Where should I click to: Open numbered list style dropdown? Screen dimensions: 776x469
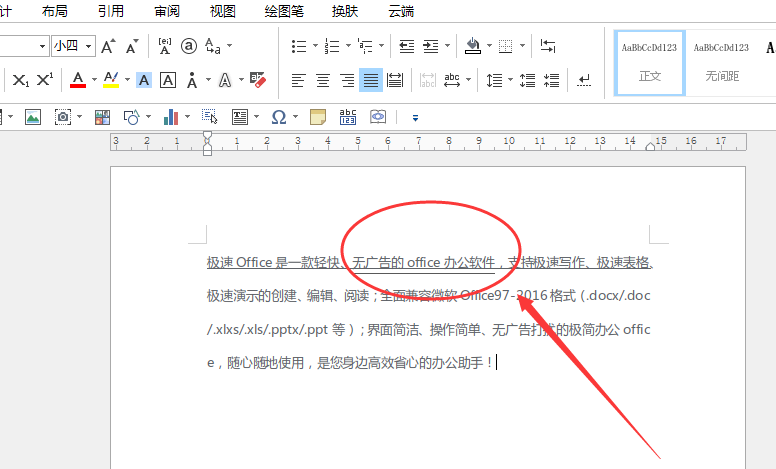348,46
